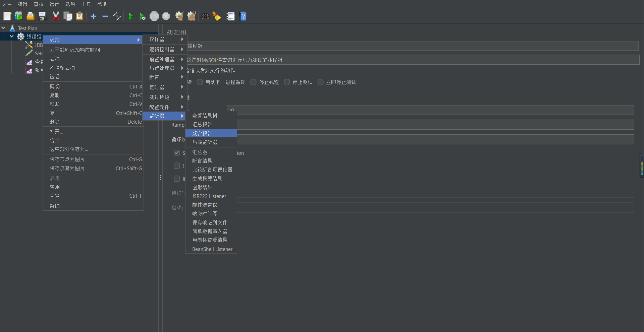The width and height of the screenshot is (644, 332).
Task: Click the Clear results gear-broom icon
Action: click(179, 16)
